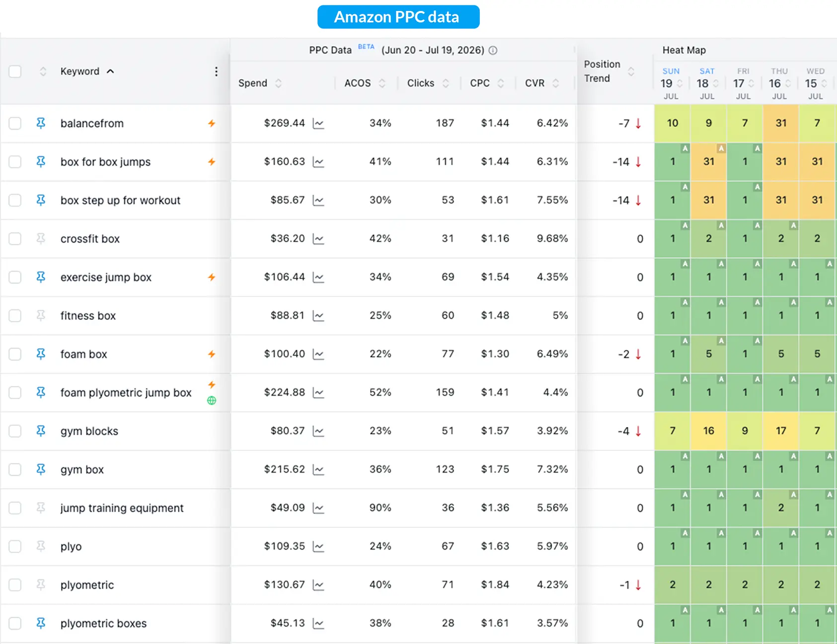Click the lightning bolt icon on exercise jump box

pyautogui.click(x=212, y=277)
